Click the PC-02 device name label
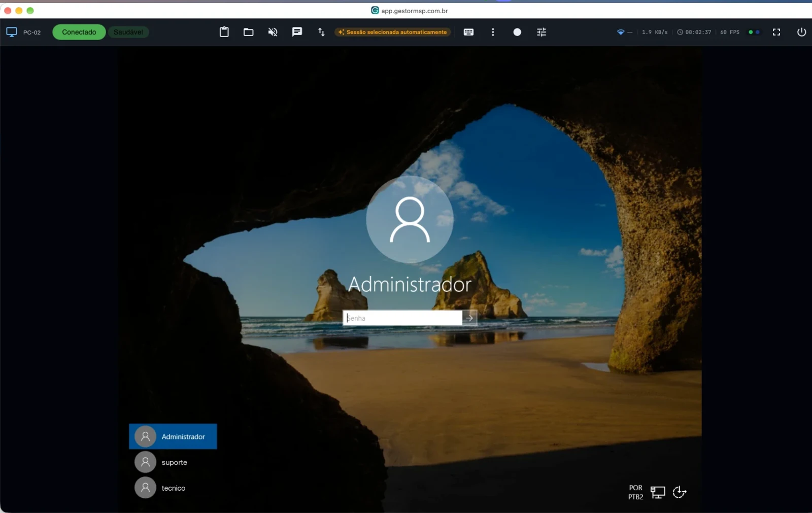This screenshot has height=513, width=812. 32,32
